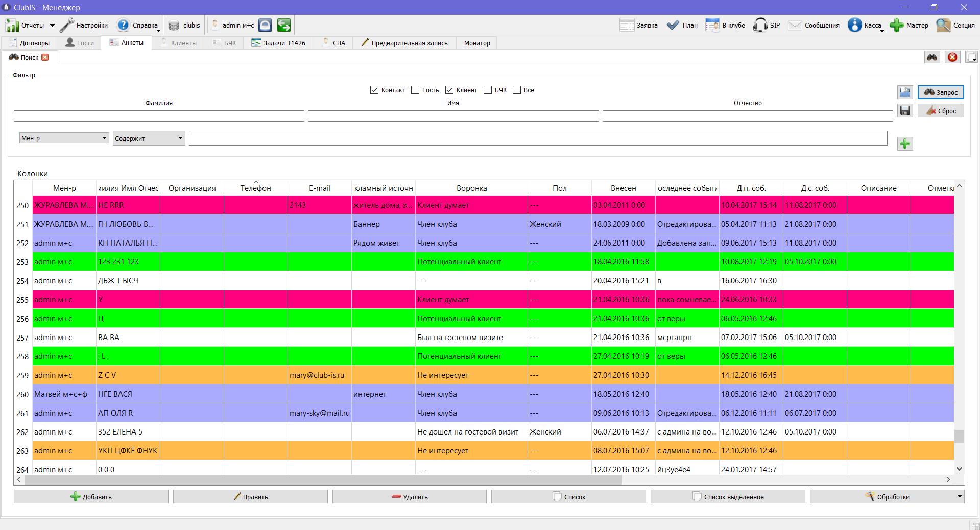The width and height of the screenshot is (980, 530).
Task: Run the search with Запрос
Action: point(941,92)
